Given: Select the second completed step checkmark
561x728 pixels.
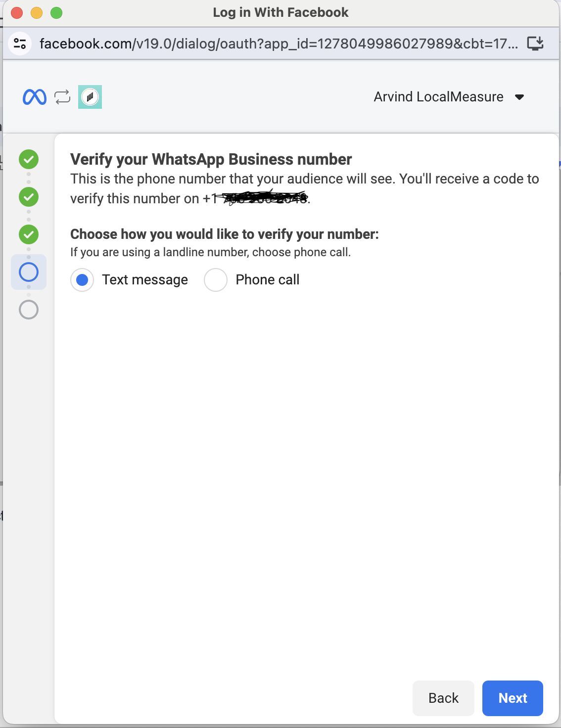Looking at the screenshot, I should [29, 197].
